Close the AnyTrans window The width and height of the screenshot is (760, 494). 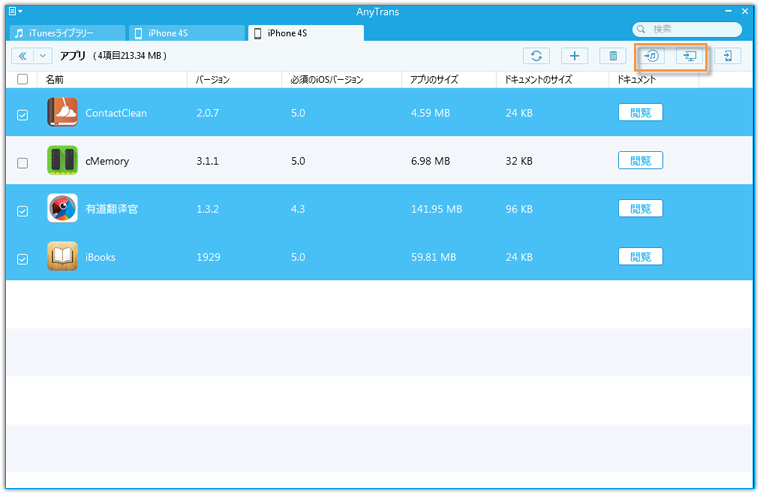click(x=745, y=11)
